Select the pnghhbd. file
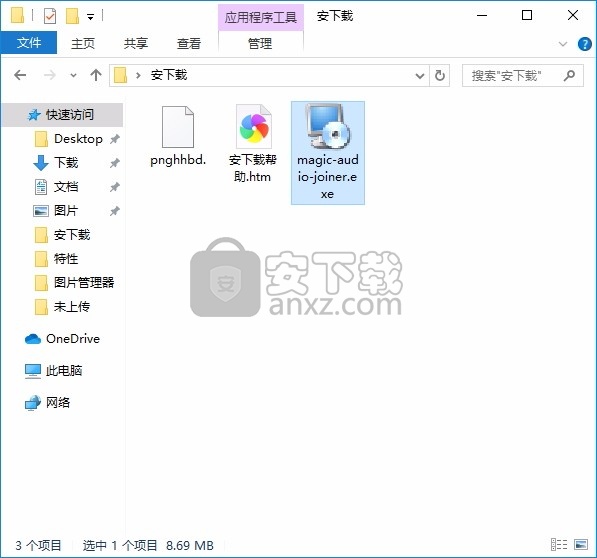 tap(178, 136)
